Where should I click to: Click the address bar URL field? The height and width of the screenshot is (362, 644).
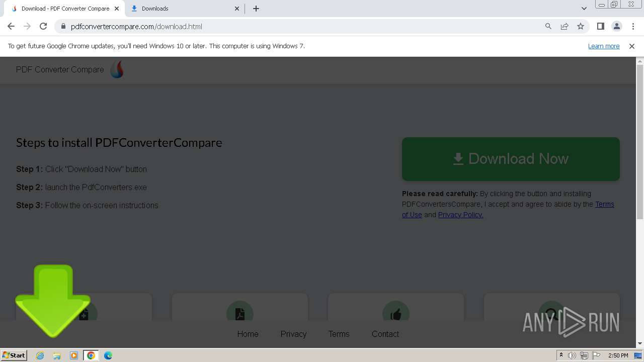pos(302,26)
